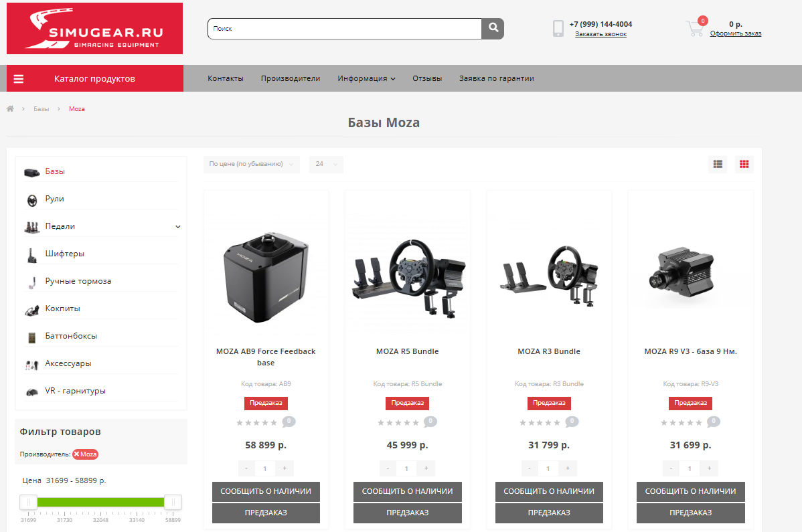The image size is (802, 532).
Task: Switch to grid view layout
Action: tap(744, 164)
